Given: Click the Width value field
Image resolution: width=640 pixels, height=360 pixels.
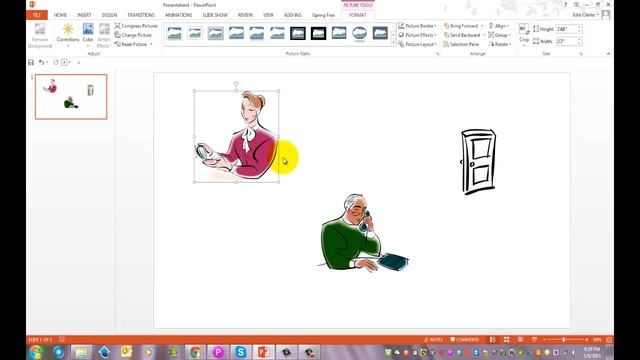Looking at the screenshot, I should coord(566,41).
